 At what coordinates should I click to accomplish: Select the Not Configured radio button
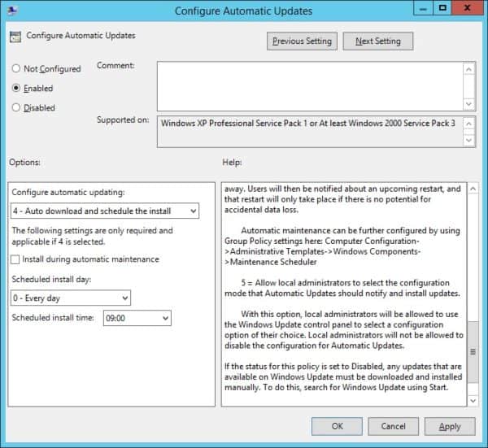(16, 69)
